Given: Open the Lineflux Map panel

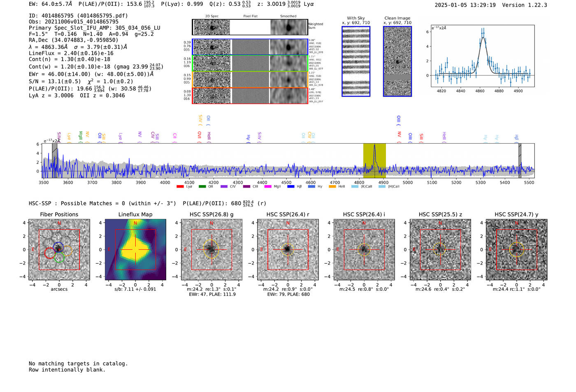Looking at the screenshot, I should point(135,250).
